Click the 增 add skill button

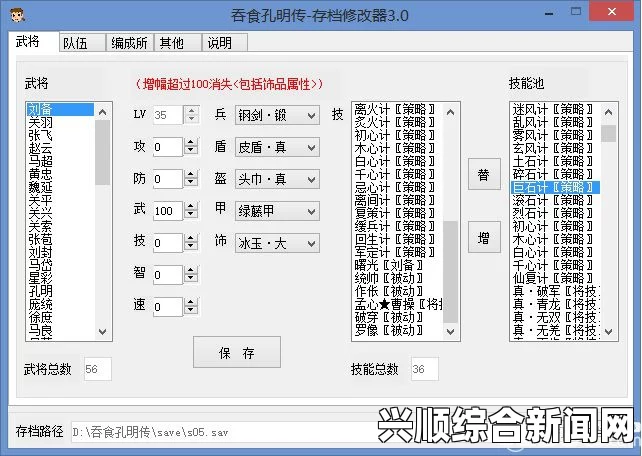[x=484, y=237]
